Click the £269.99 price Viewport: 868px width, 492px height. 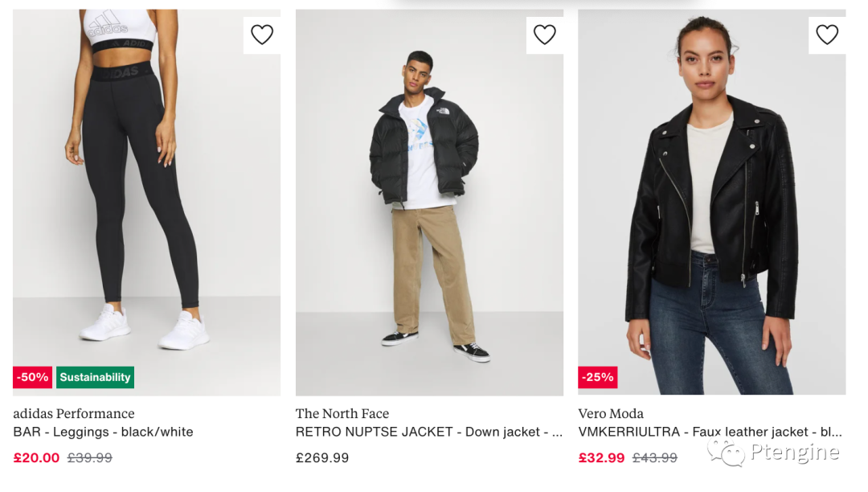322,457
